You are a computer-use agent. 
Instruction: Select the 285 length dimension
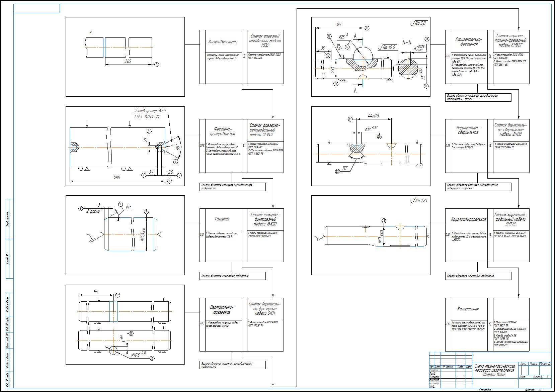[x=128, y=61]
